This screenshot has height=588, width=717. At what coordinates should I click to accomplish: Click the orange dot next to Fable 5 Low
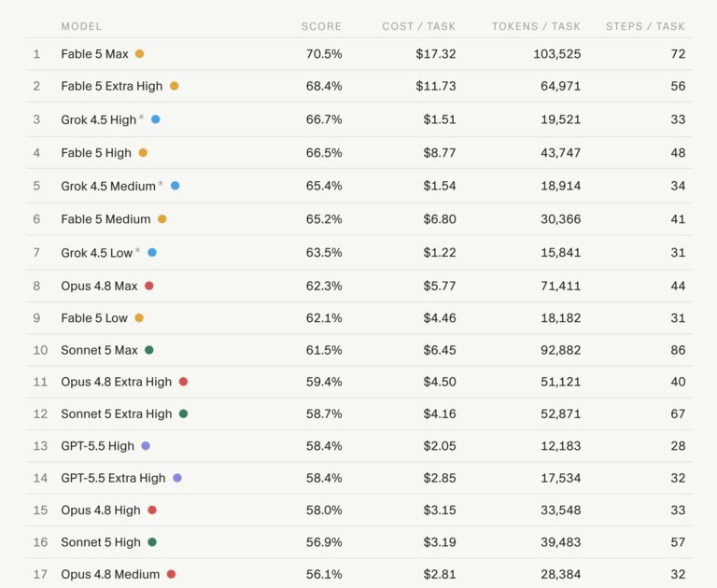139,317
